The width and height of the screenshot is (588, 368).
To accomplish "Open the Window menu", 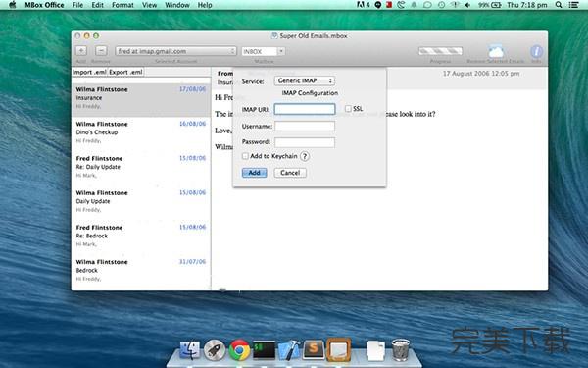I will pos(177,5).
